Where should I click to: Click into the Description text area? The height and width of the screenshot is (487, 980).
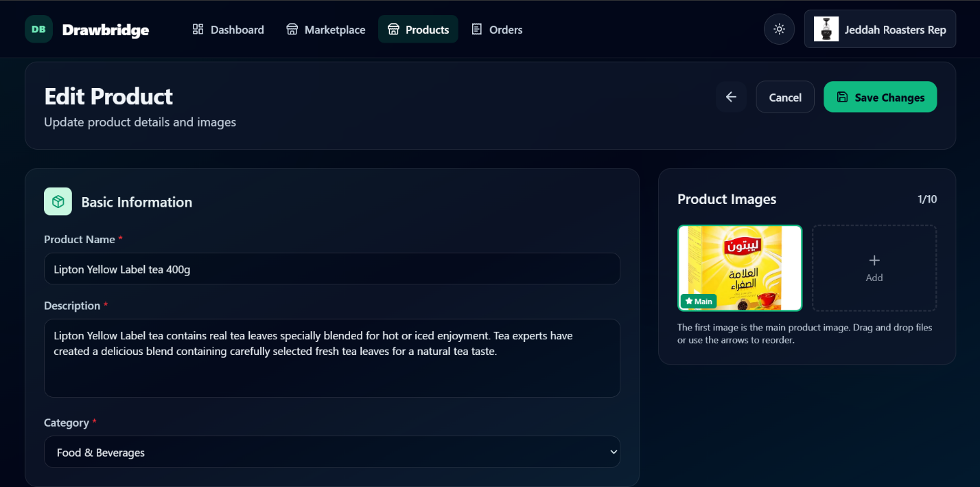332,358
